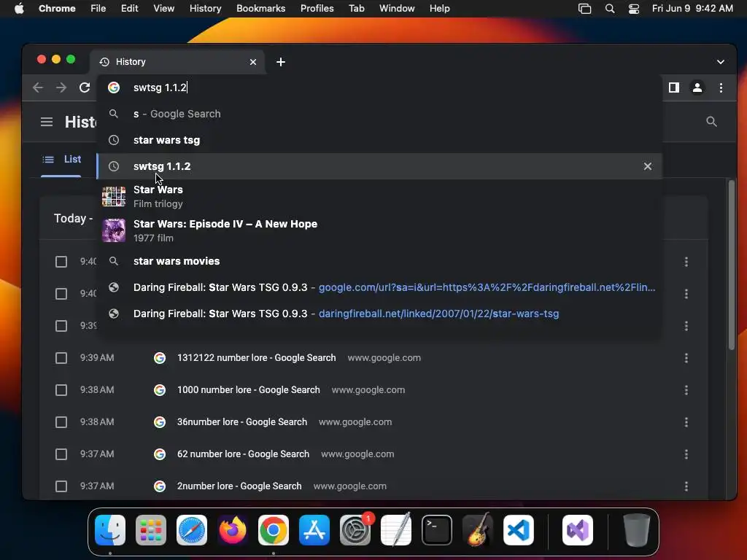Open '1312122 number lore - Google Search' entry
Viewport: 747px width, 560px height.
[x=256, y=357]
